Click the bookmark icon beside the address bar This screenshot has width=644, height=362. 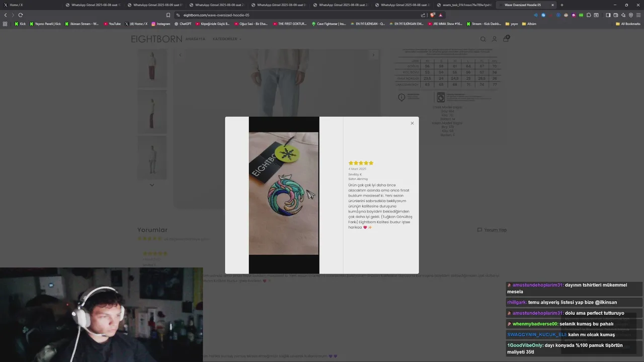pyautogui.click(x=168, y=15)
